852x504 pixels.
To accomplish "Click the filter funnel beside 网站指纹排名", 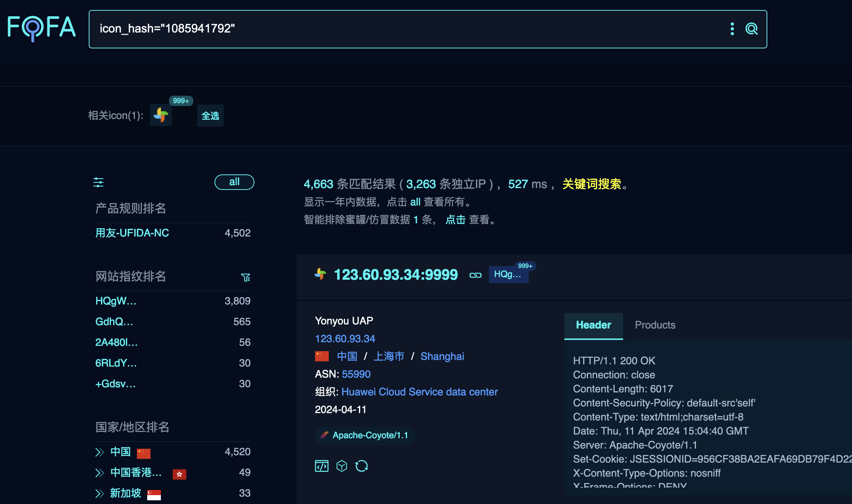I will click(246, 277).
